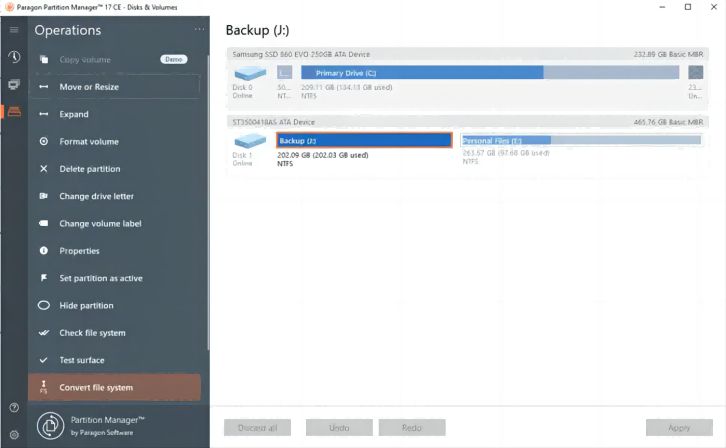
Task: Choose Change volume label operation
Action: coord(116,223)
